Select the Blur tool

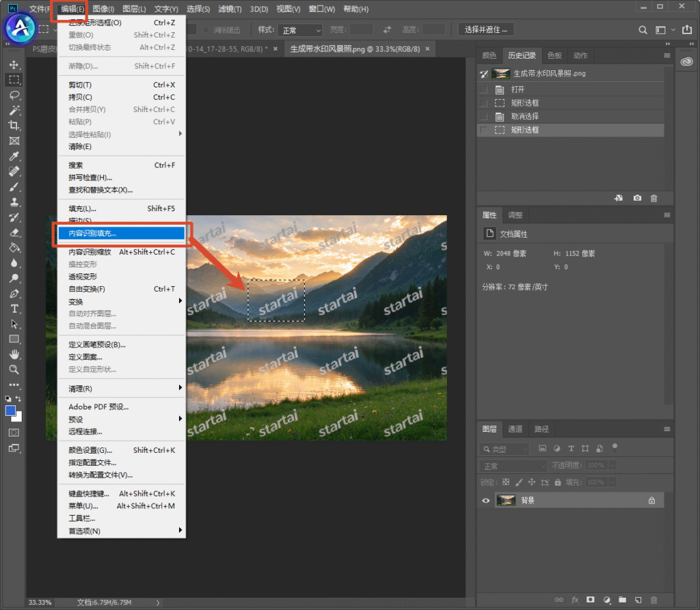coord(14,263)
